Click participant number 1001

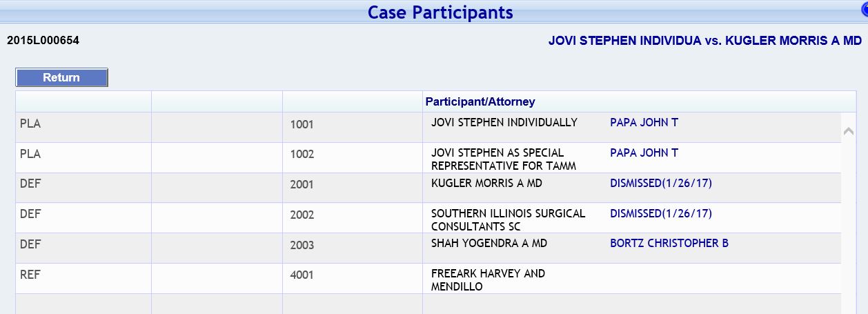302,124
